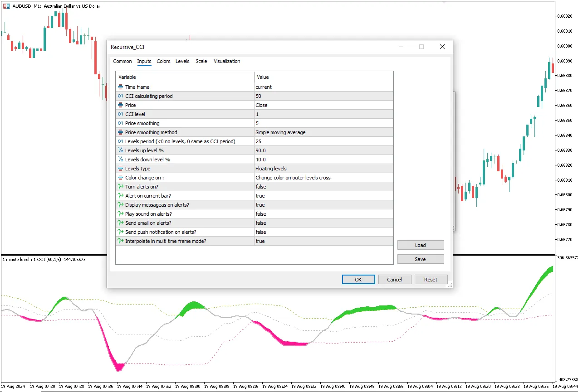Click the boolean icon beside Turn alerts on?

click(120, 187)
